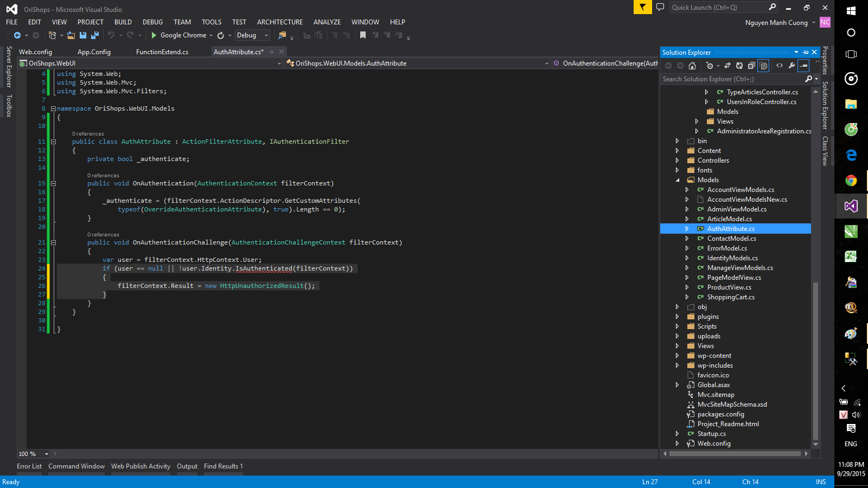Screen dimensions: 868x488
Task: Click the Undo icon in the toolbar
Action: click(x=111, y=35)
